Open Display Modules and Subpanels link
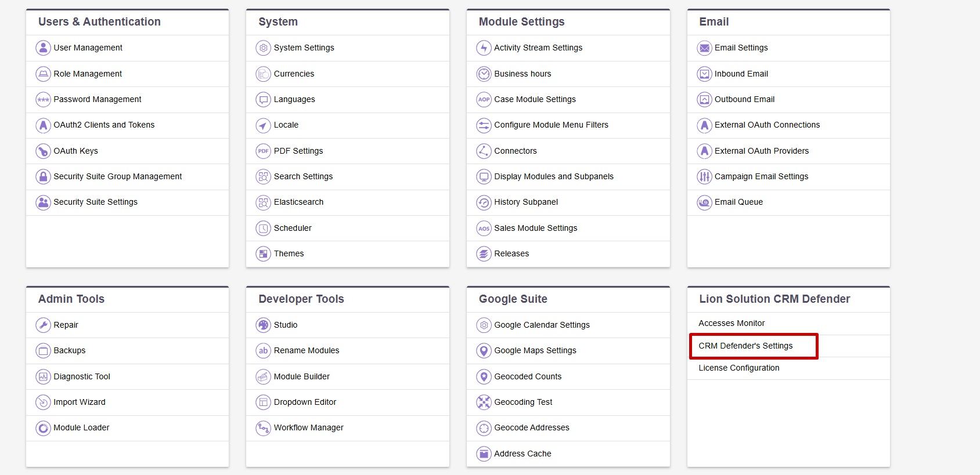Screen dimensions: 980x475 click(x=554, y=176)
